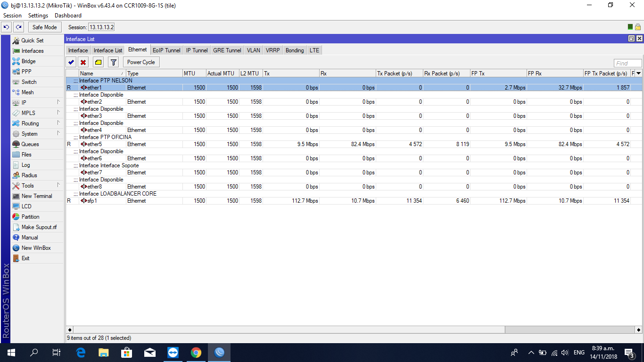Open the Filter funnel tool

click(113, 62)
